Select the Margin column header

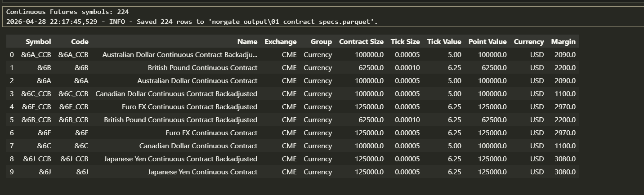click(563, 42)
